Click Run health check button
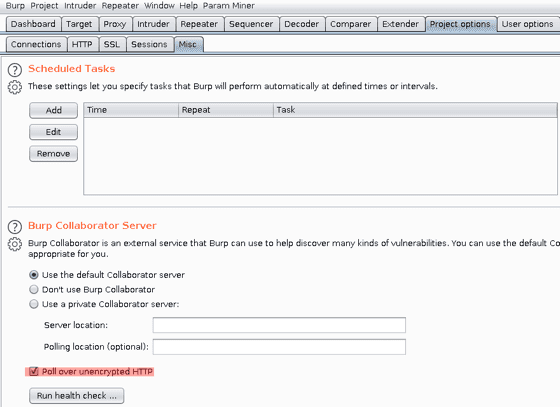 pyautogui.click(x=77, y=396)
